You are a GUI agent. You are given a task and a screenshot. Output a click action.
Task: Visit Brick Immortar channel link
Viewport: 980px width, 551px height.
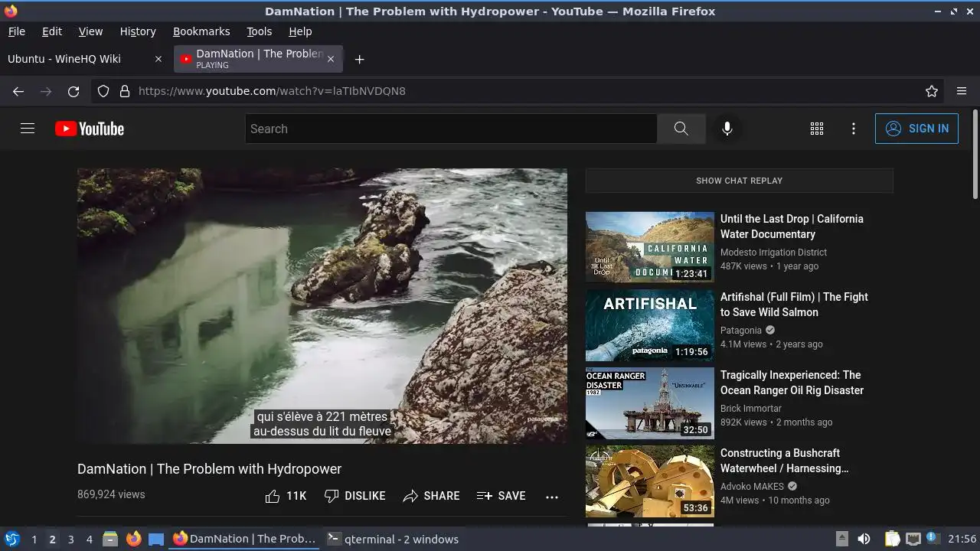(751, 409)
